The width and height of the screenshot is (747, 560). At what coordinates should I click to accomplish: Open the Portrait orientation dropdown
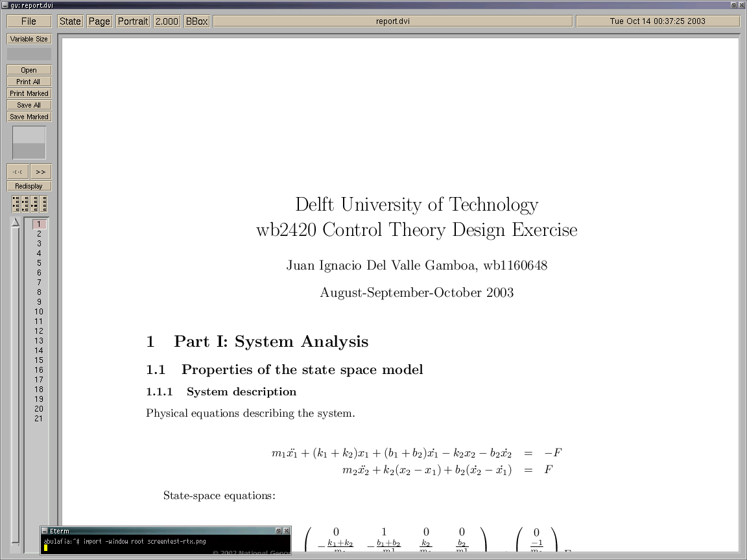133,21
